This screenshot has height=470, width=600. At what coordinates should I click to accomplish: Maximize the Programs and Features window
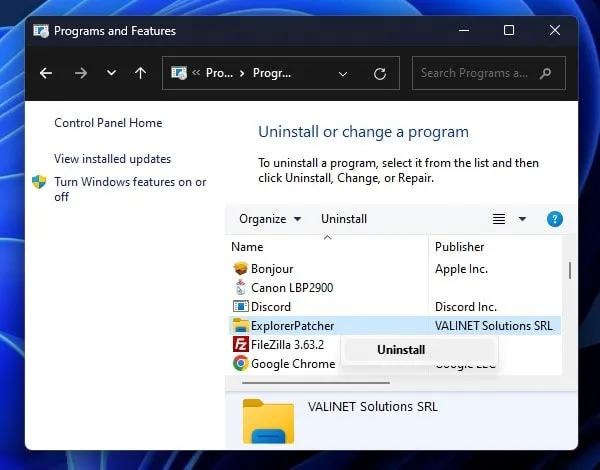pyautogui.click(x=509, y=30)
